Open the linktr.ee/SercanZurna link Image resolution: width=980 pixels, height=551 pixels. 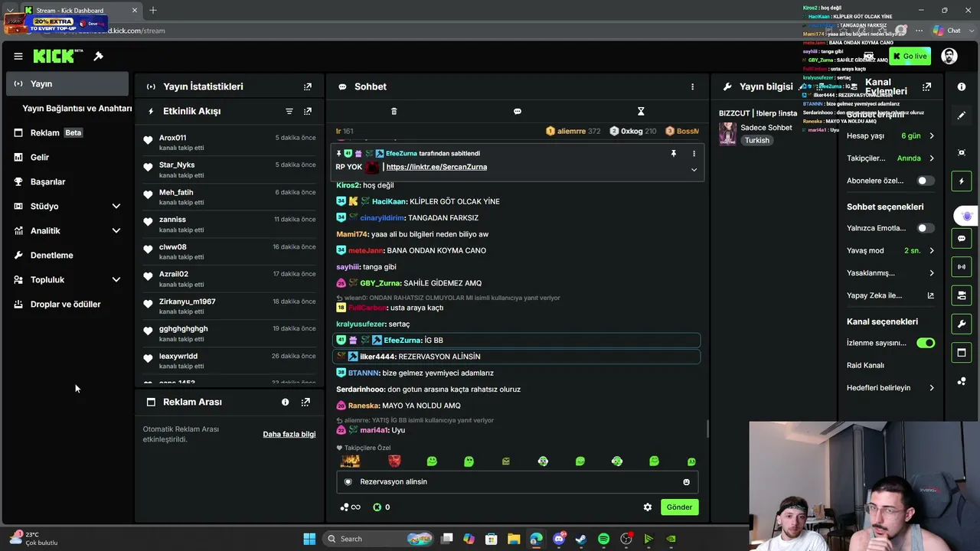click(x=436, y=167)
